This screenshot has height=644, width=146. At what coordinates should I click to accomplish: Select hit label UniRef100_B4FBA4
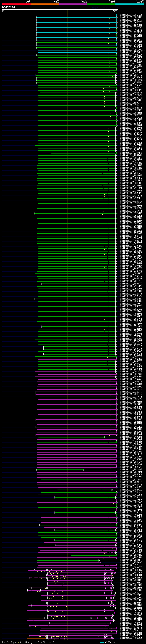tap(131, 402)
